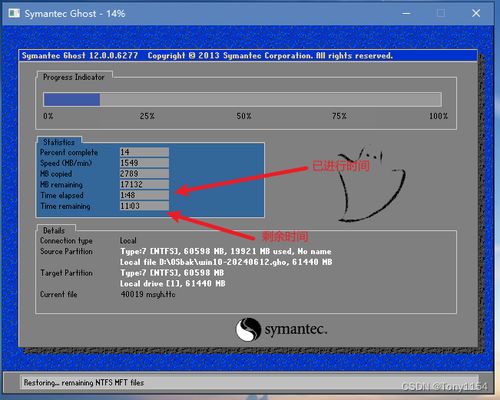This screenshot has width=500, height=400.
Task: Maximize the Symantec Ghost window
Action: [441, 13]
